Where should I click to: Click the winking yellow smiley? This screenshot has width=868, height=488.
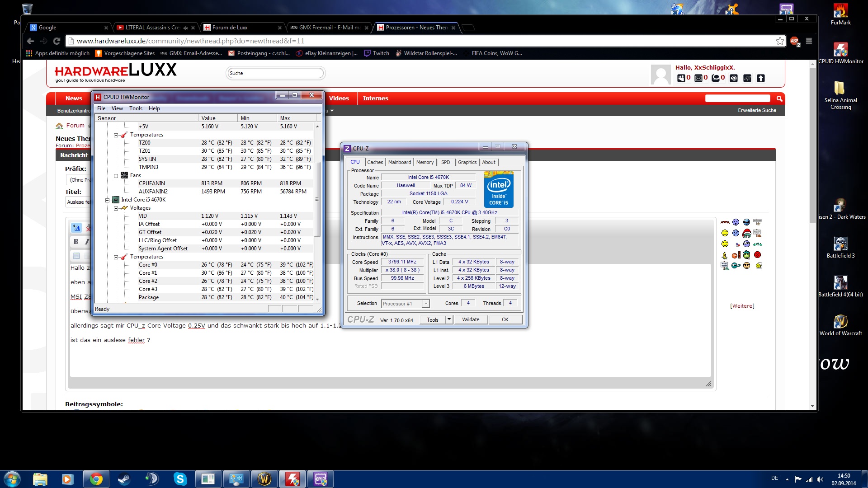(725, 233)
